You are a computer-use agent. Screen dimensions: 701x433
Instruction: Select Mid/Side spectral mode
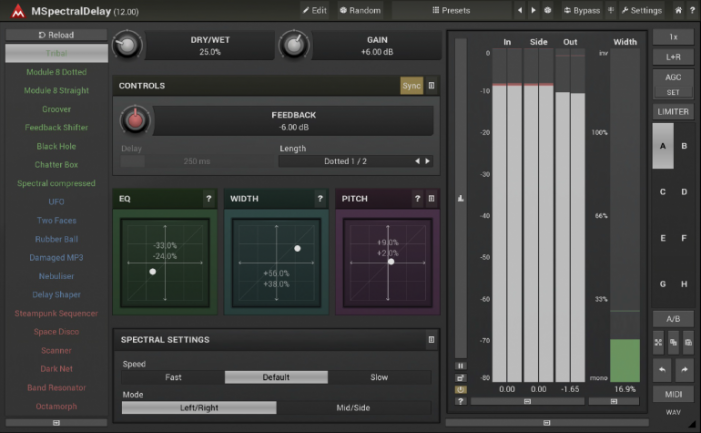tap(354, 408)
